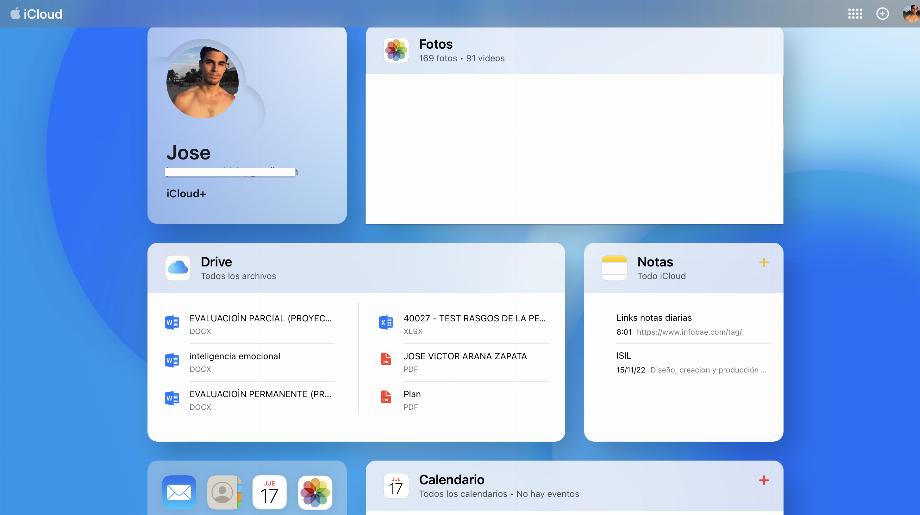Click Todo iCloud subtitle in Notas
The image size is (920, 515).
pyautogui.click(x=661, y=276)
